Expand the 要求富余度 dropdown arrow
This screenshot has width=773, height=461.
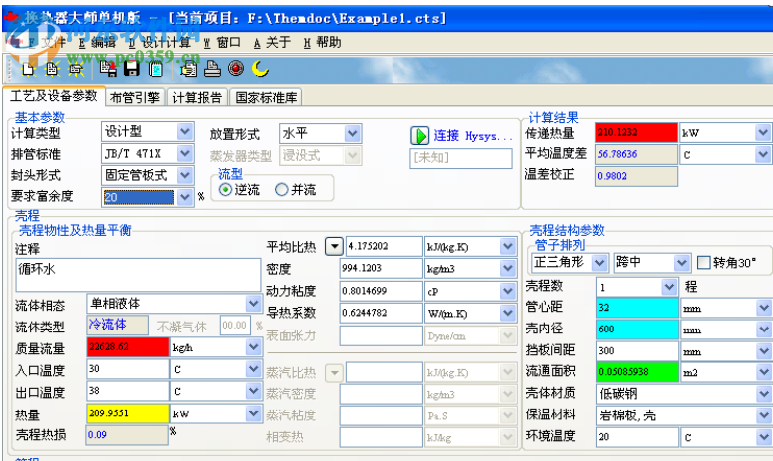click(x=185, y=197)
